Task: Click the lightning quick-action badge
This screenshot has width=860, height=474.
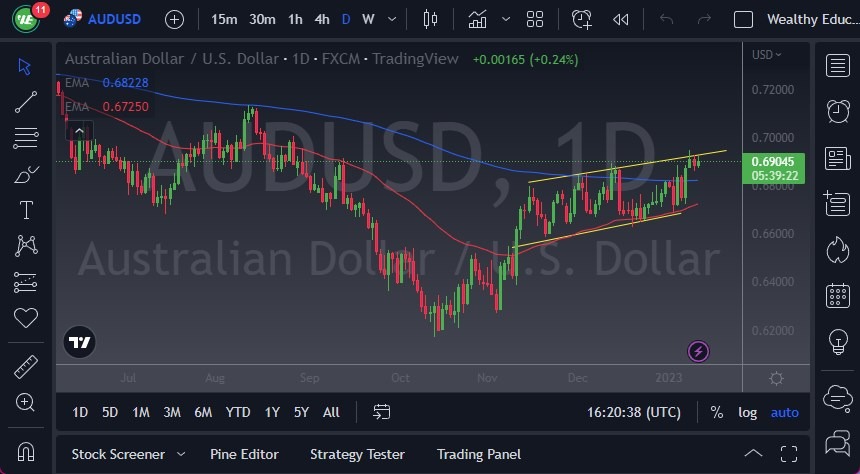Action: (x=698, y=351)
